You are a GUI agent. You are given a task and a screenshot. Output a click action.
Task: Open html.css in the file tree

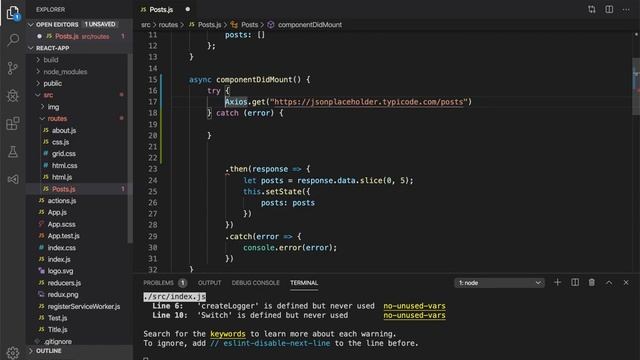(64, 166)
